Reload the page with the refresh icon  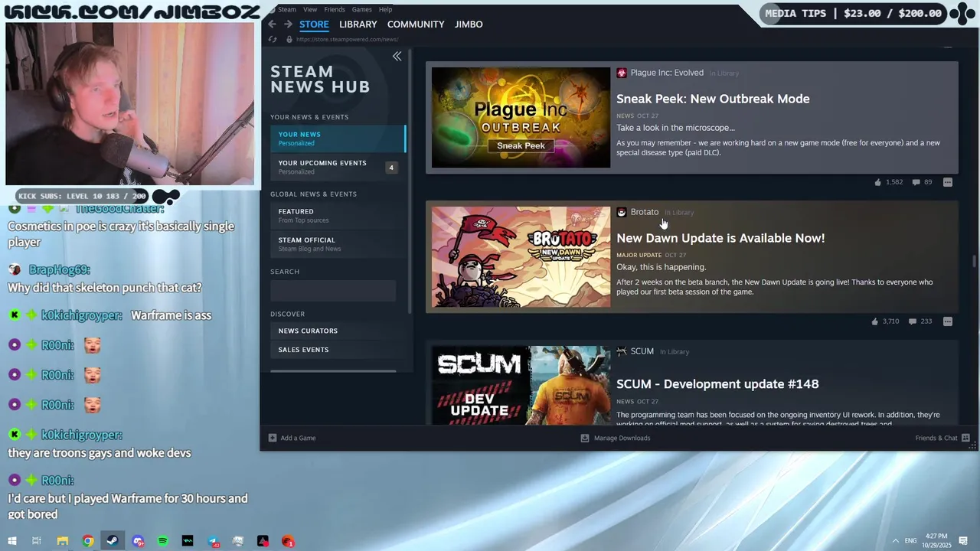pyautogui.click(x=273, y=39)
